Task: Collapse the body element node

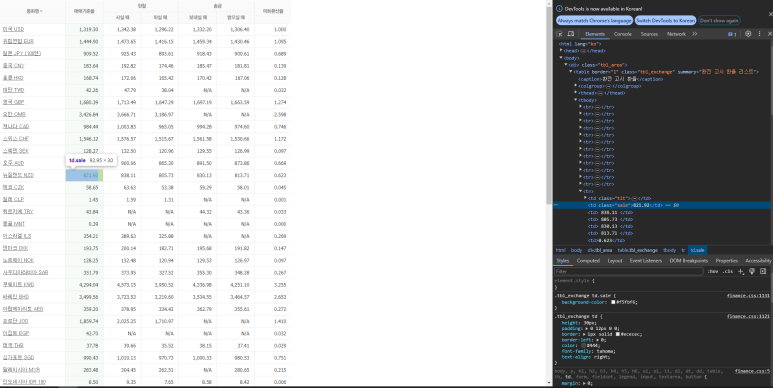Action: [561, 58]
